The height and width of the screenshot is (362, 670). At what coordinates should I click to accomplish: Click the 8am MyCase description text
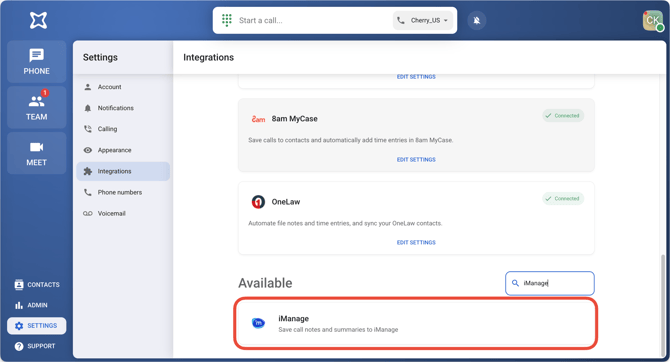[350, 140]
